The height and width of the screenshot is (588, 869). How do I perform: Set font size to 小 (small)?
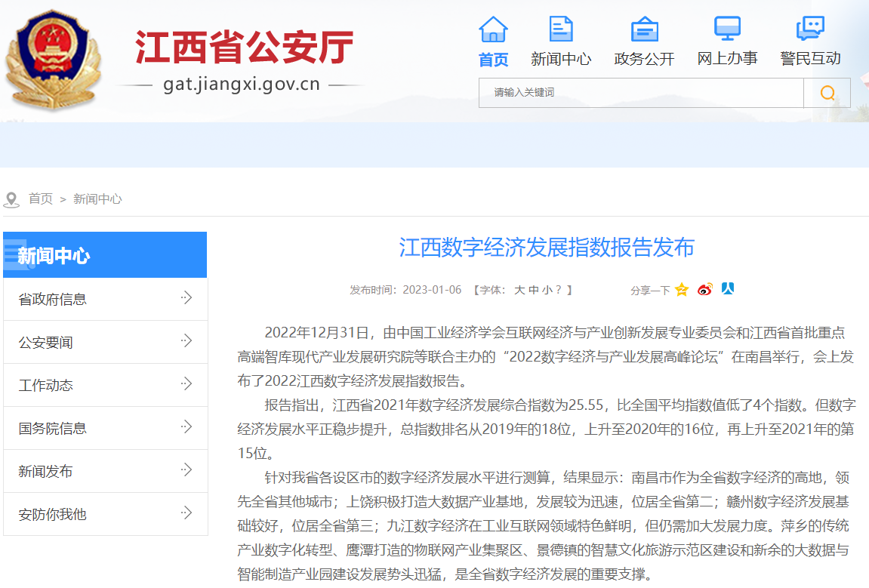tap(547, 290)
